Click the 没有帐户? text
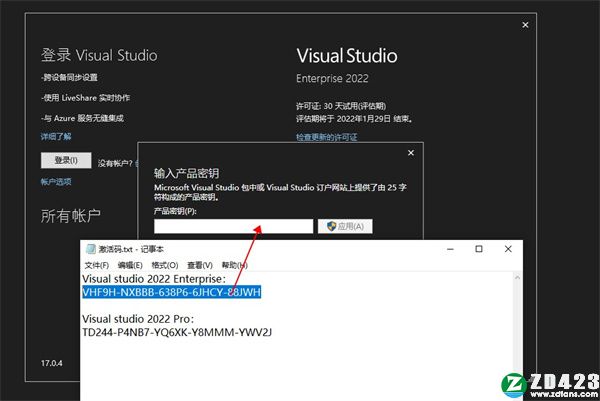 115,164
